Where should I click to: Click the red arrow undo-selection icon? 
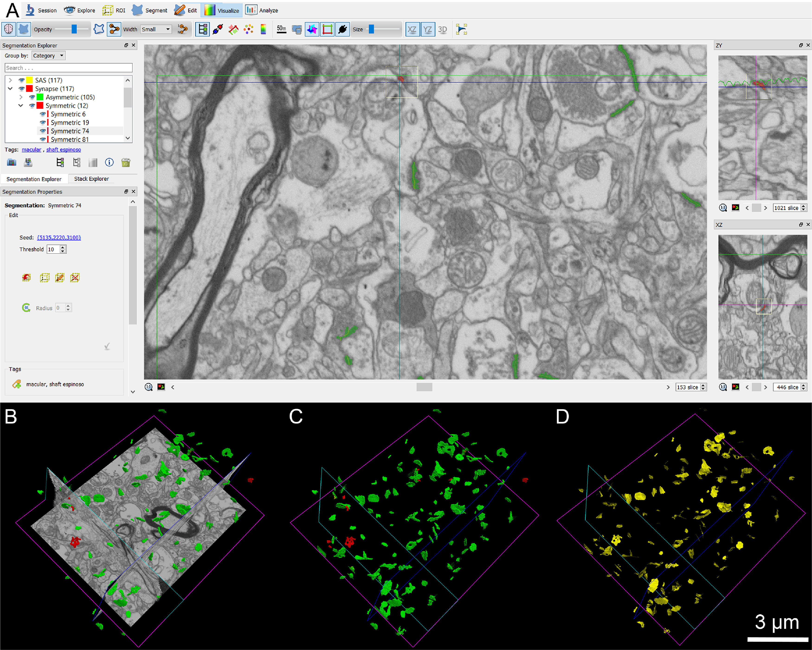click(26, 277)
